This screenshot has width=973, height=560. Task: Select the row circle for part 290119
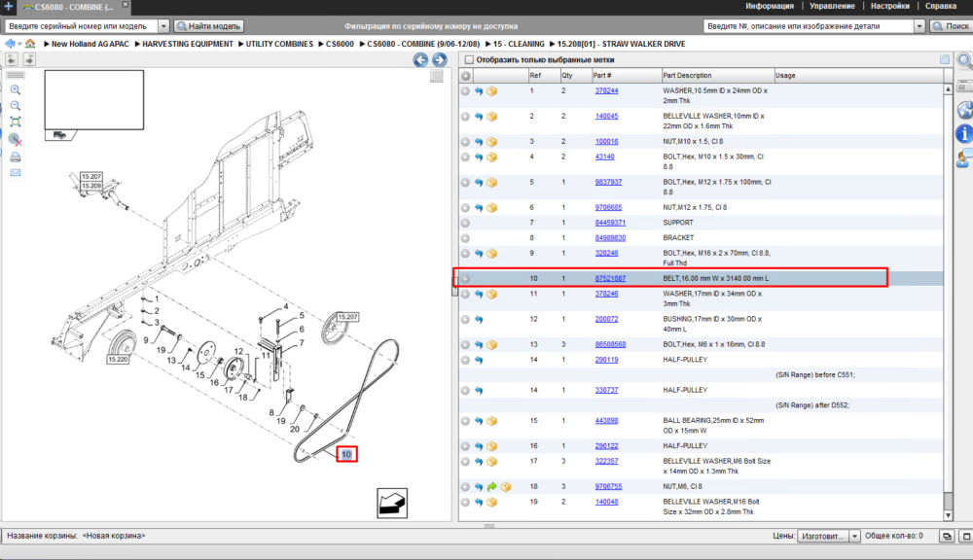tap(465, 360)
